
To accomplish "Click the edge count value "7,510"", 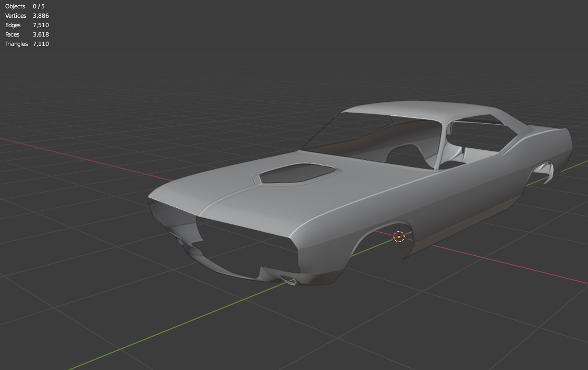I will tap(41, 25).
